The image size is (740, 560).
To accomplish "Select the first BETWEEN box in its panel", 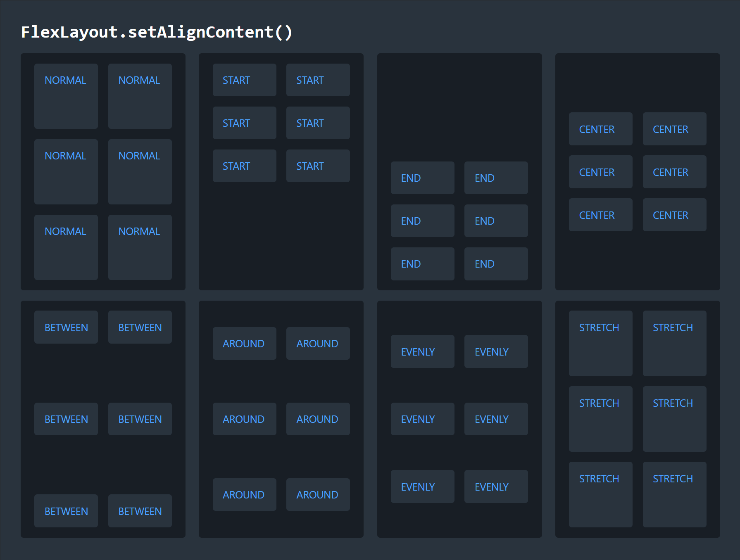I will point(66,327).
